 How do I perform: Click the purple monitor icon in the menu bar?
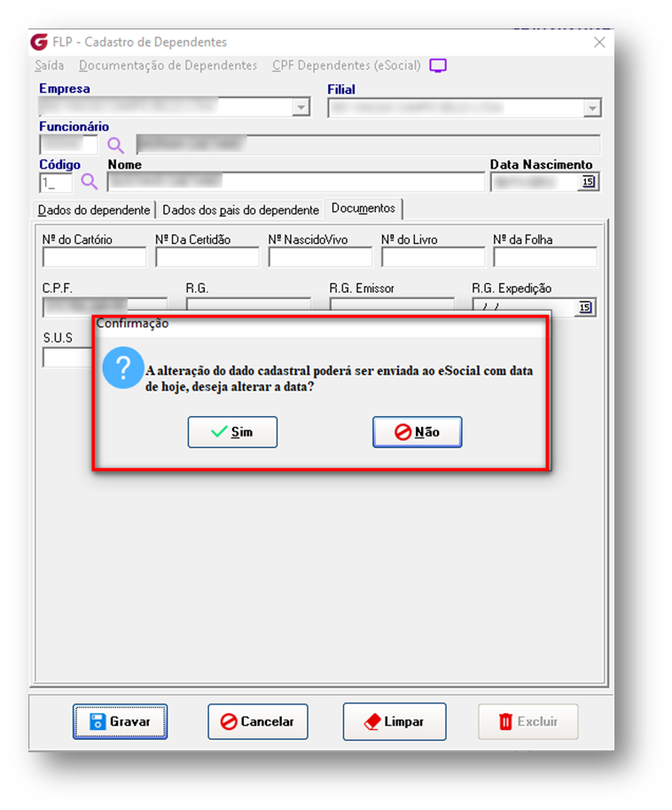[438, 66]
